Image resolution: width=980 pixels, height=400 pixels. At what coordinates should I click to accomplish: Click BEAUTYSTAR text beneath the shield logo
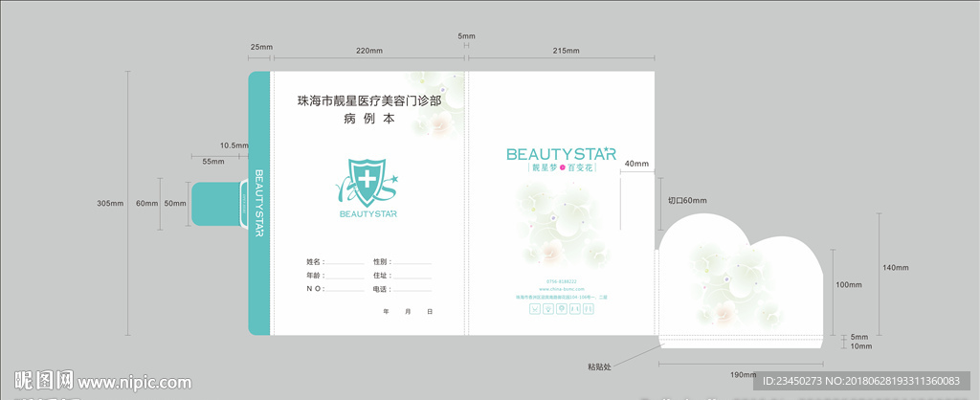coord(368,213)
